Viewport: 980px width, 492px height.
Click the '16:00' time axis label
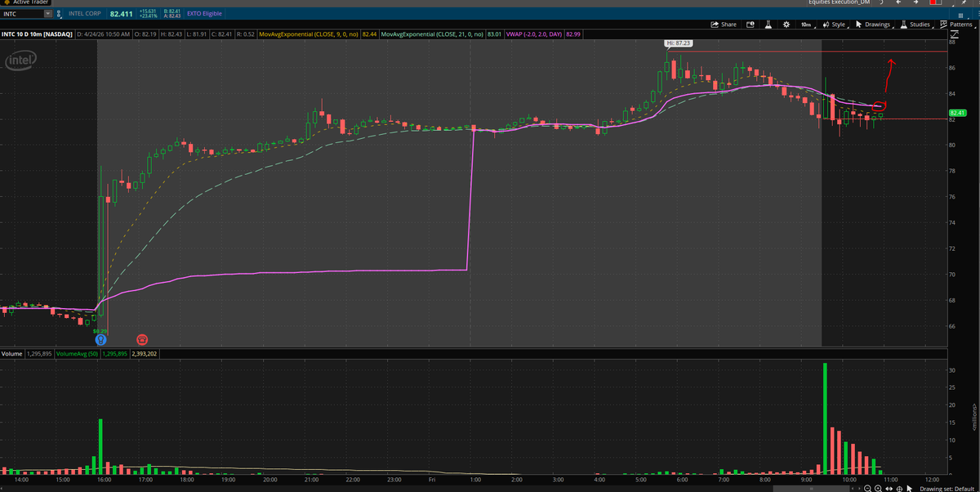coord(104,480)
